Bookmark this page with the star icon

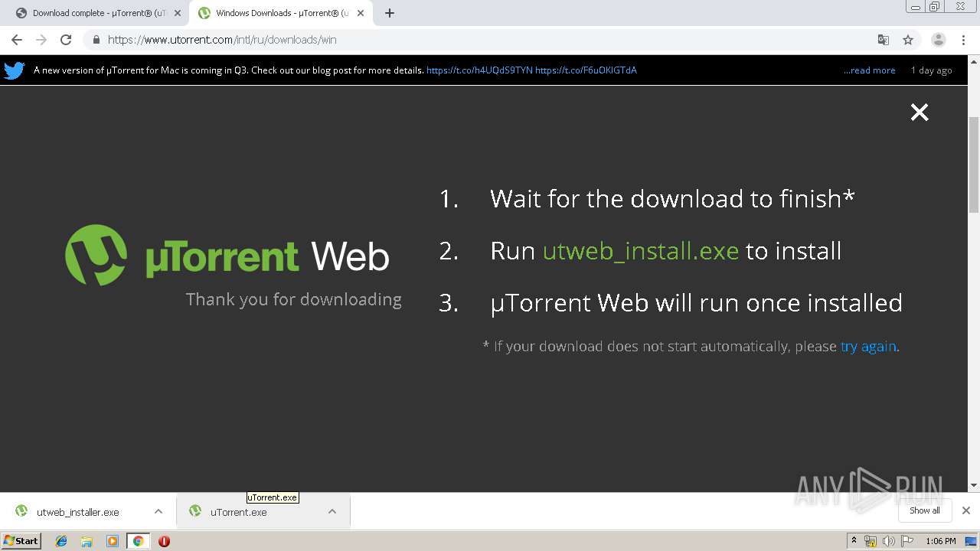(x=908, y=40)
